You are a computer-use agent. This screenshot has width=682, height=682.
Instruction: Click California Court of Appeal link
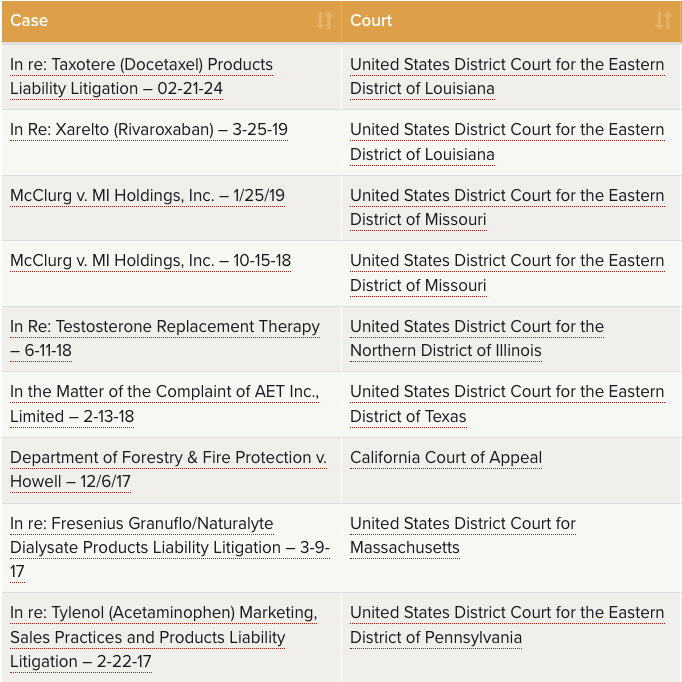click(x=446, y=458)
